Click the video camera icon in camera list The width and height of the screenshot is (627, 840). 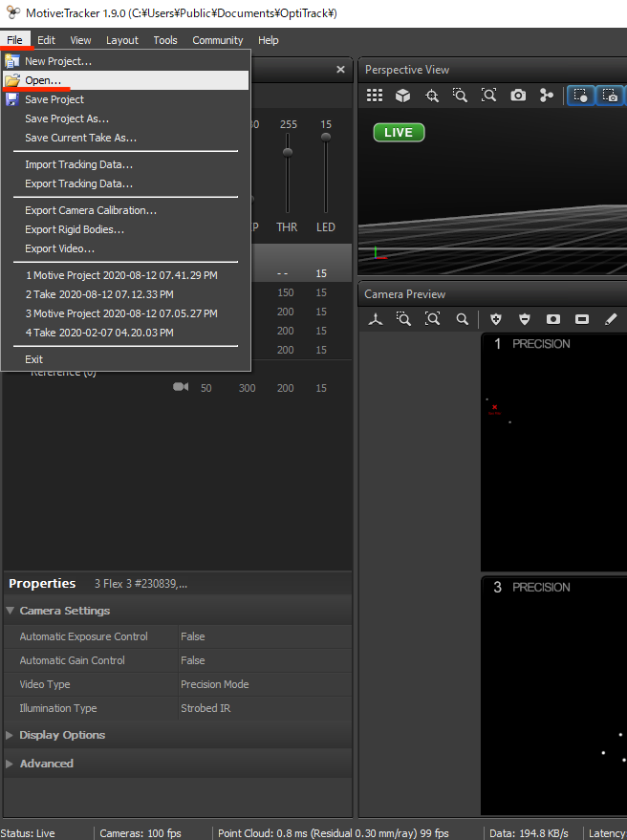pyautogui.click(x=181, y=387)
